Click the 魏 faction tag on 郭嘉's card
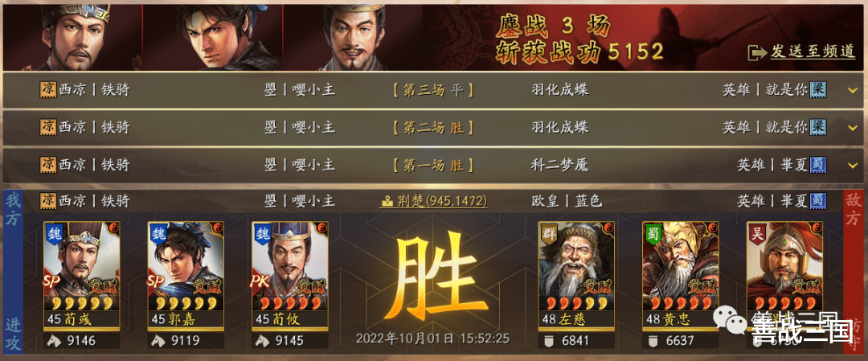 [x=158, y=233]
